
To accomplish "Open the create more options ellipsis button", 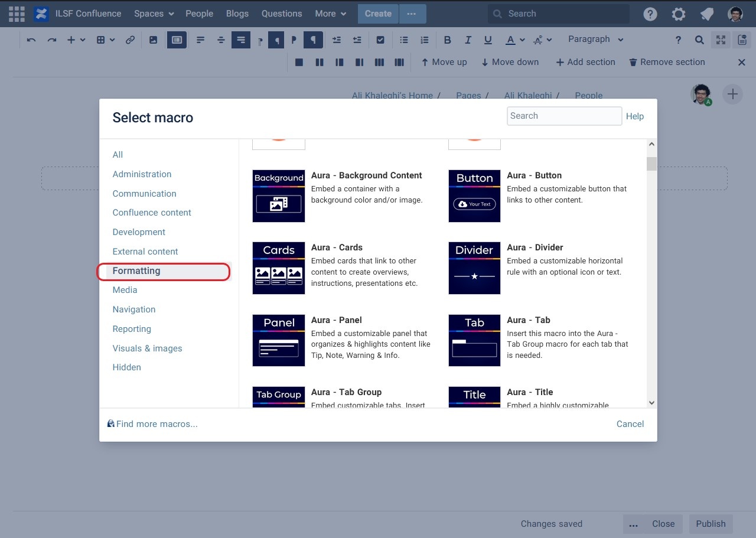I will point(412,14).
